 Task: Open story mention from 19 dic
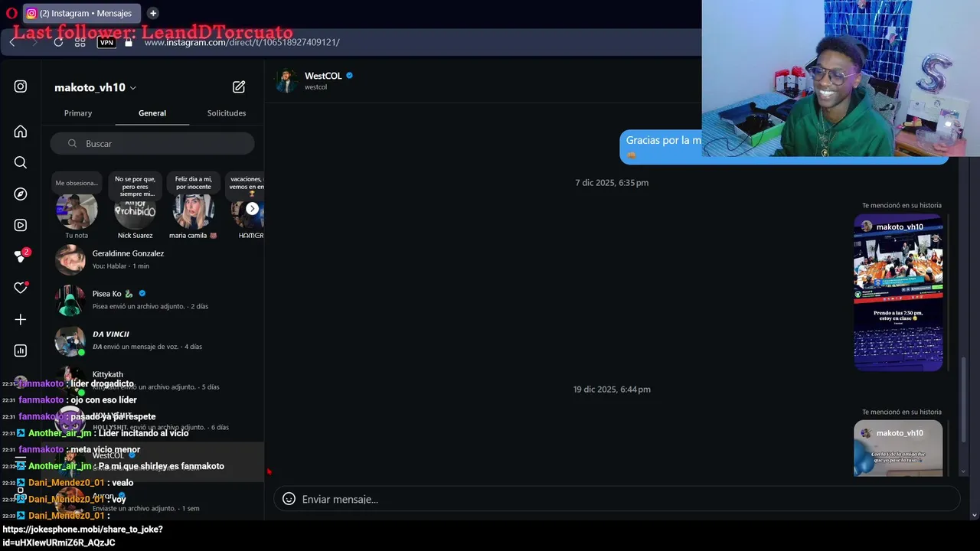click(898, 448)
